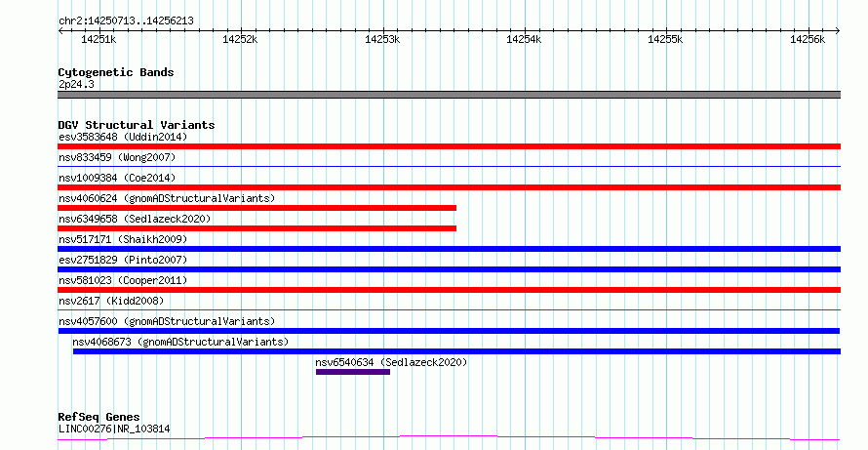Click the purple nsv6540634 variant bar

353,372
